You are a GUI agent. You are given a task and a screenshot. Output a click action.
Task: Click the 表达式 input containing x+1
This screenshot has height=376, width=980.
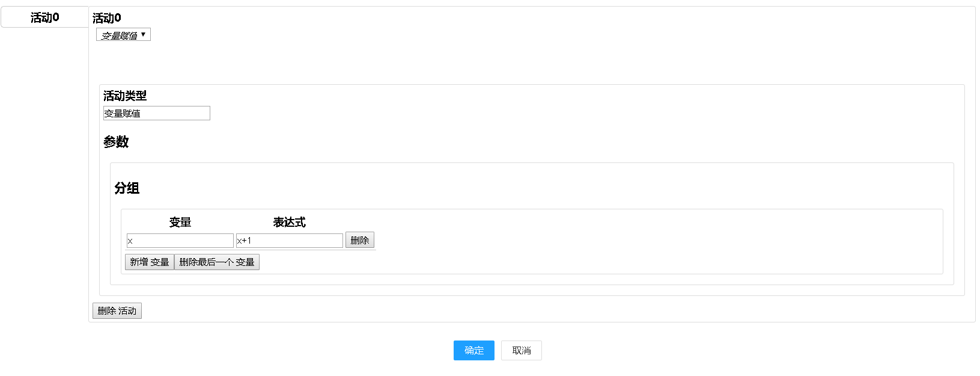(x=290, y=241)
